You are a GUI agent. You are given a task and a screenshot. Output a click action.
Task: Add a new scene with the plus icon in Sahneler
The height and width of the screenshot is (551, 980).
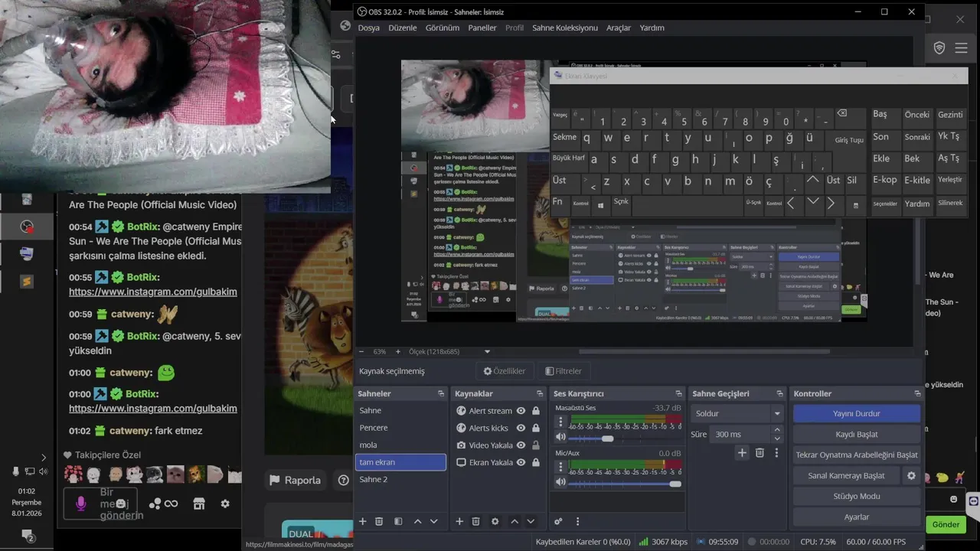363,521
